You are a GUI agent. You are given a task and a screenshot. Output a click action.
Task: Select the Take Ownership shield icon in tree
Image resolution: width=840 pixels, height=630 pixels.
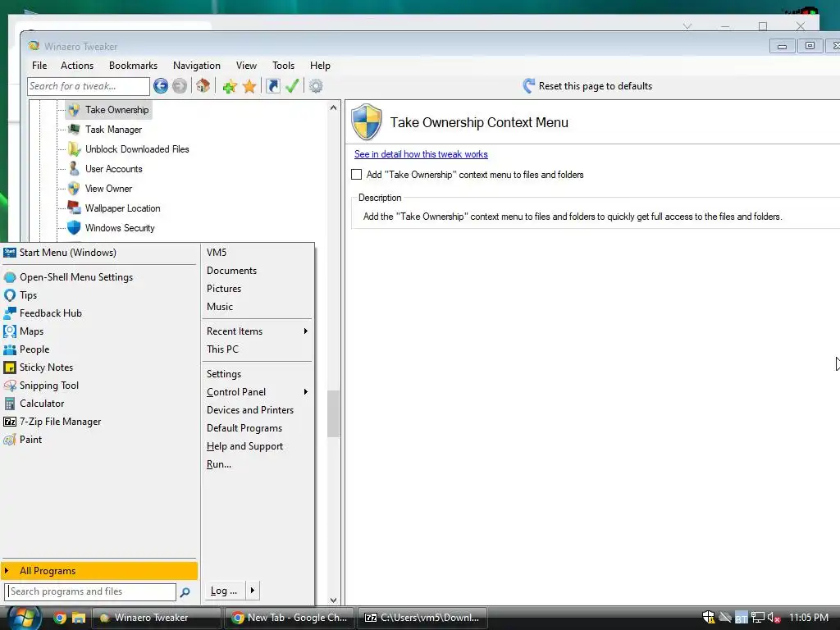(74, 110)
